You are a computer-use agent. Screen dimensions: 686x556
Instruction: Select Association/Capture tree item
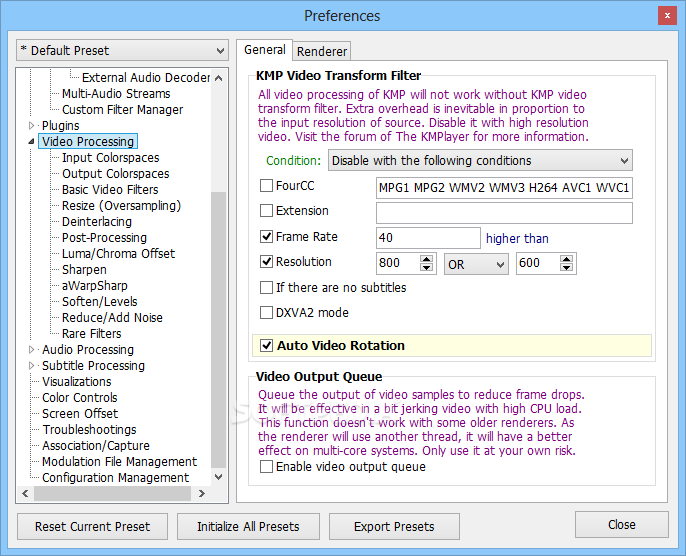(96, 446)
